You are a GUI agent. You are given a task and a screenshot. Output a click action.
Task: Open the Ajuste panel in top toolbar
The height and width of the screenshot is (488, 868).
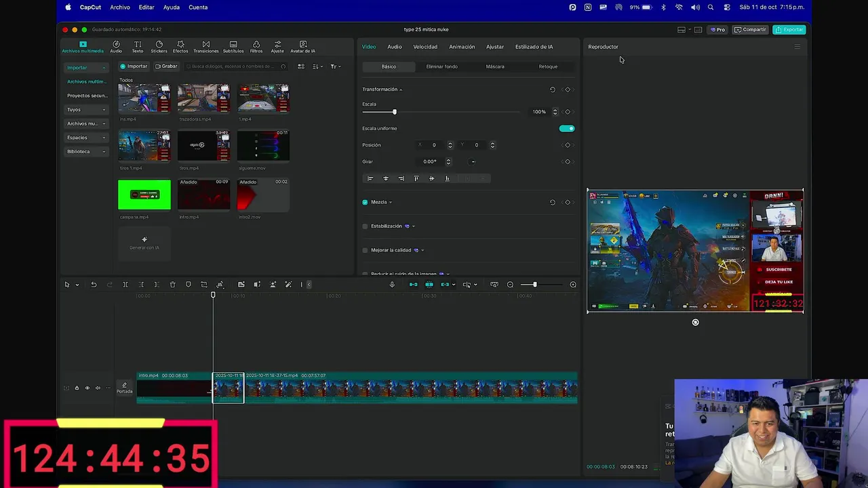pos(277,47)
